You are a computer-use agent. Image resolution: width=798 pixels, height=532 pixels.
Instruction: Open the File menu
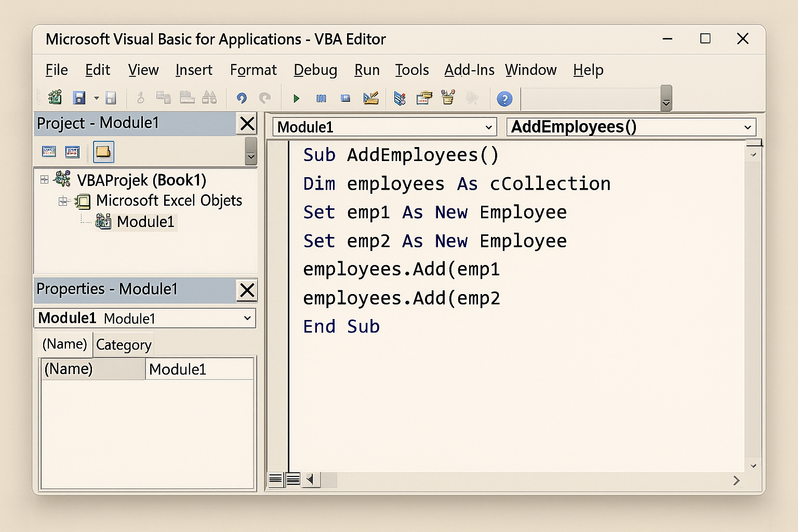point(57,70)
